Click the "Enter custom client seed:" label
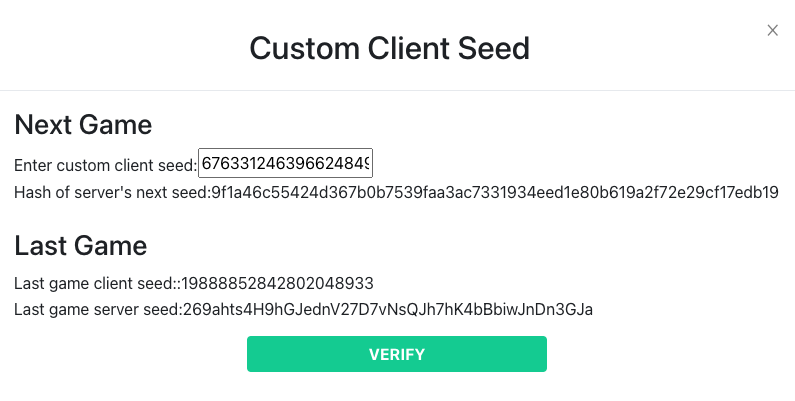 pyautogui.click(x=105, y=164)
